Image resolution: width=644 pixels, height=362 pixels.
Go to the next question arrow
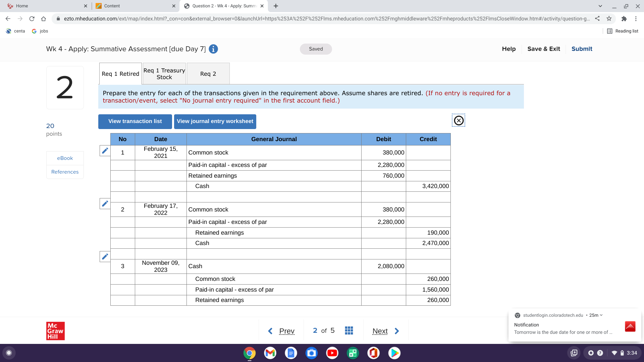coord(397,331)
